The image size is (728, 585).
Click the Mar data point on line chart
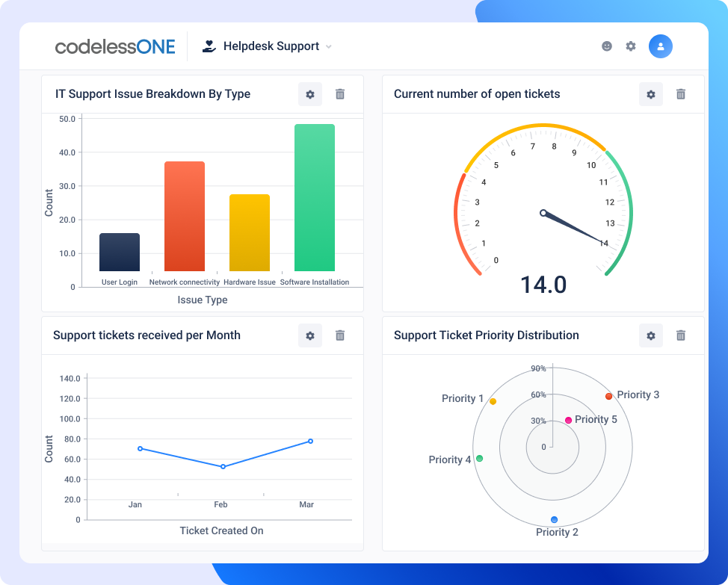[311, 442]
